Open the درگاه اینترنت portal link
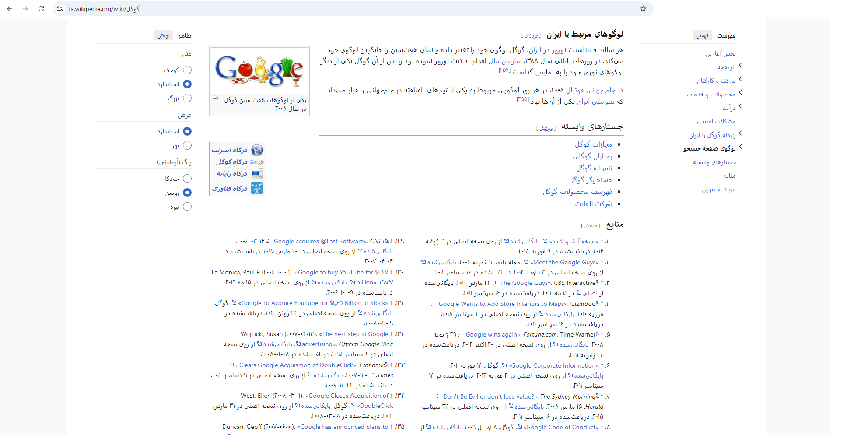Viewport: 868px width, 435px height. [230, 150]
